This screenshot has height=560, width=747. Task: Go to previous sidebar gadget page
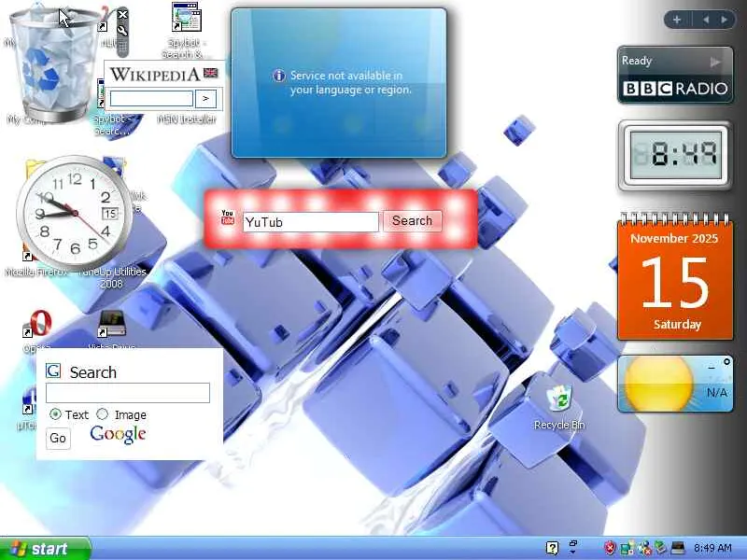click(706, 20)
